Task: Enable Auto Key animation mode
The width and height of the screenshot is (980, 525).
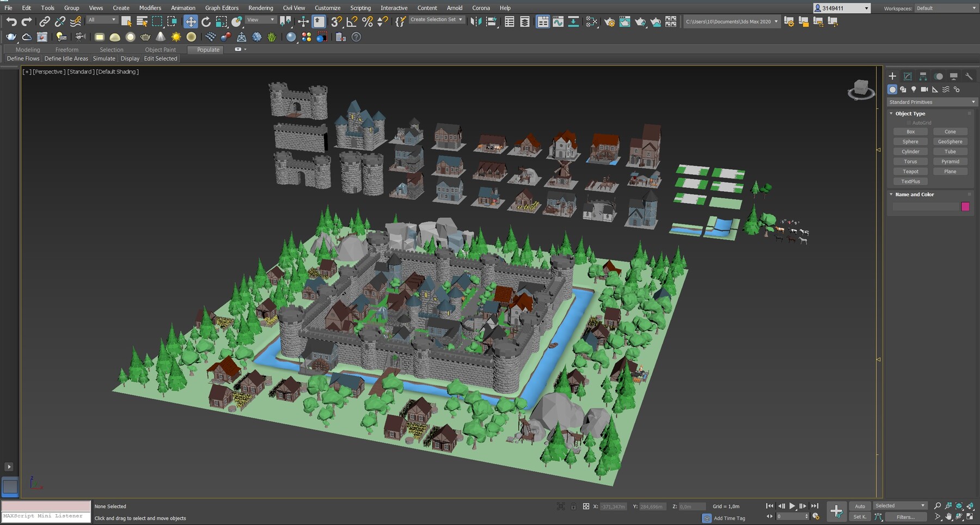Action: [x=859, y=506]
